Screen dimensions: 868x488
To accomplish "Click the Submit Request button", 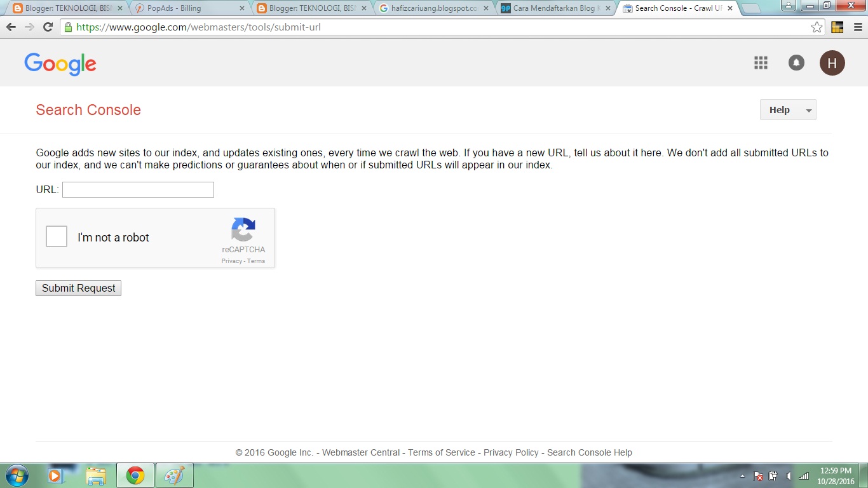I will [78, 288].
